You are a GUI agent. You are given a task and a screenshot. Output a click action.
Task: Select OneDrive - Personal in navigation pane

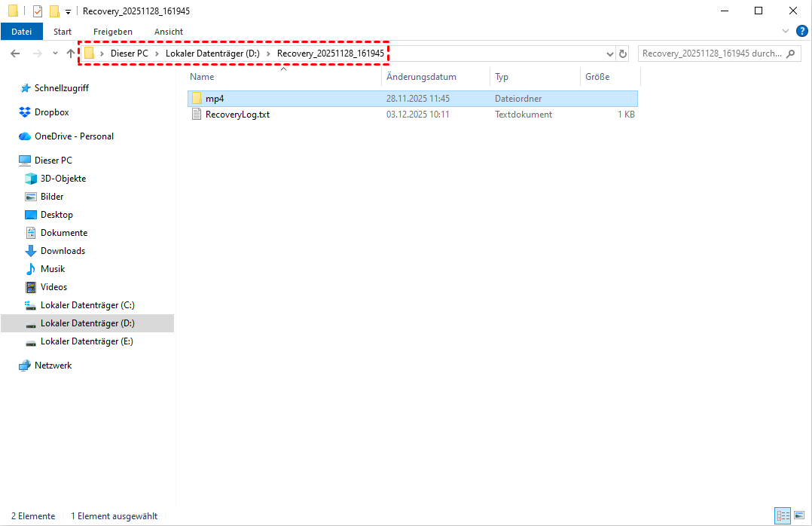[74, 136]
